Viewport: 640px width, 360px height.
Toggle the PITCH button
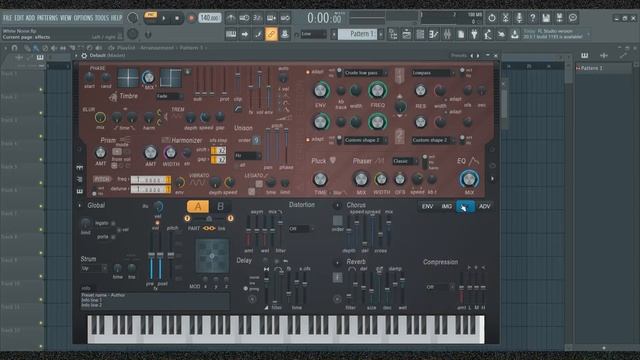(x=102, y=179)
